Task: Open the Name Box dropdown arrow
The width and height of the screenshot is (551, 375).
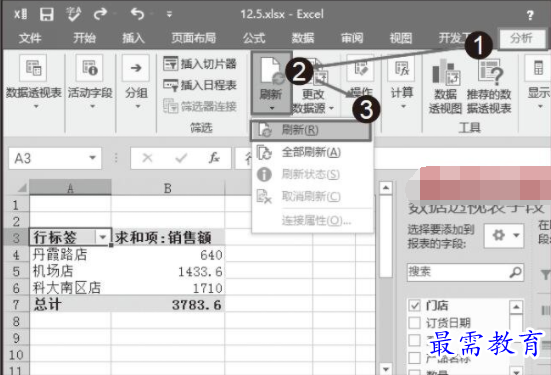Action: (x=92, y=158)
